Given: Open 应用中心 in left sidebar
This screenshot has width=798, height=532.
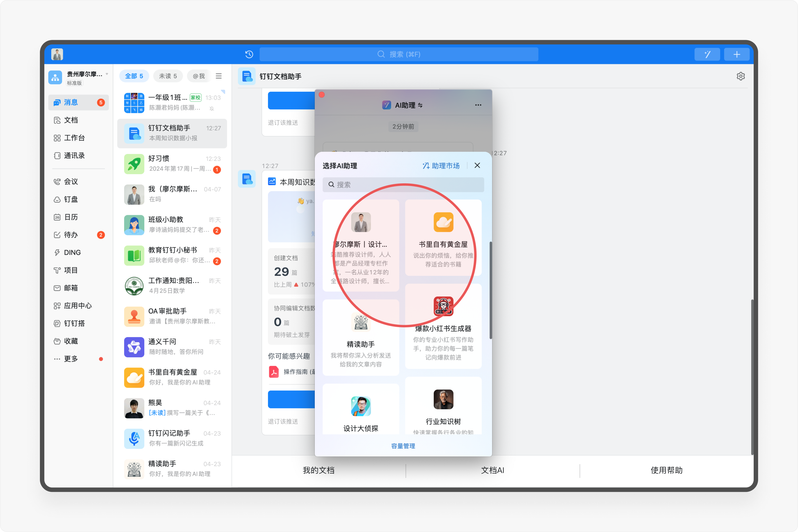Looking at the screenshot, I should pyautogui.click(x=78, y=306).
